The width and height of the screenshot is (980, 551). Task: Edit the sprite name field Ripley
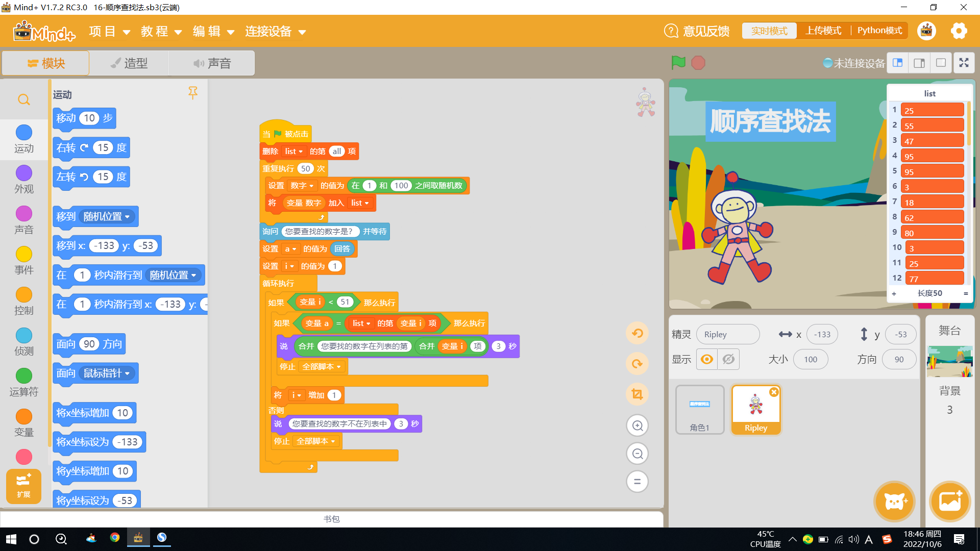pyautogui.click(x=728, y=335)
